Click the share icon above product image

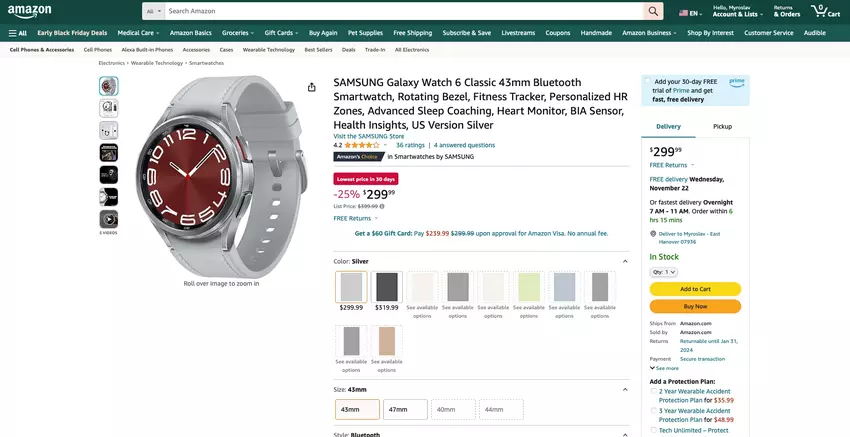tap(312, 87)
